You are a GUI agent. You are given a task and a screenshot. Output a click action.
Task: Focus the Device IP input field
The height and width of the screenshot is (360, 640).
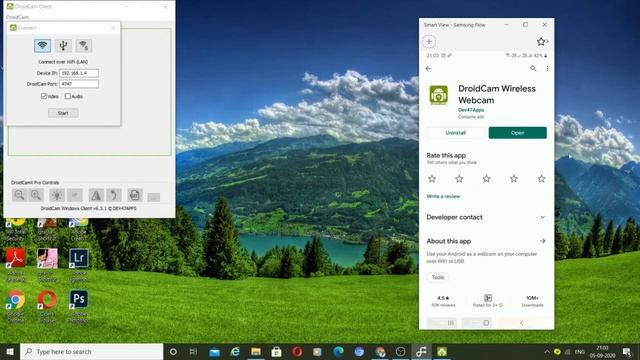[x=79, y=73]
